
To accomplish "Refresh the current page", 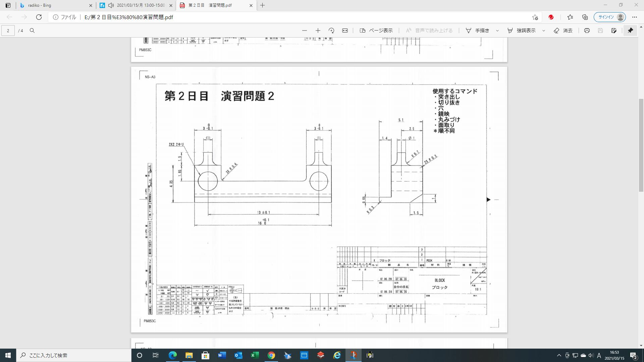I will click(x=39, y=17).
